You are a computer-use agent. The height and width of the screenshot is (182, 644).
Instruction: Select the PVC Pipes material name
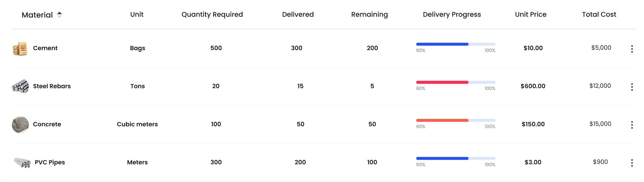[50, 162]
